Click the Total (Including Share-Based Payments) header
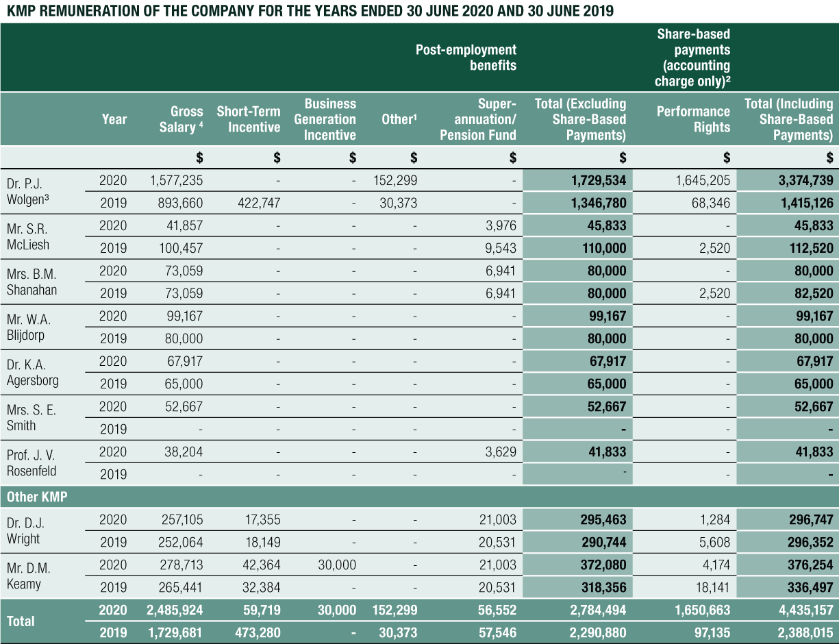839x644 pixels. pyautogui.click(x=788, y=119)
